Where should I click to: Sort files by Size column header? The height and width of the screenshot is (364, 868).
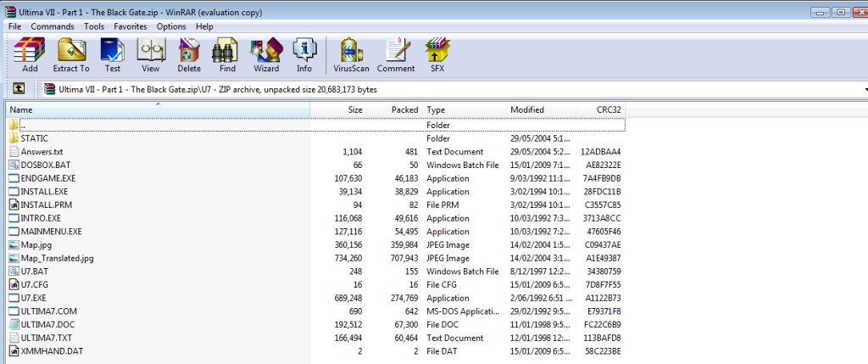click(x=338, y=109)
